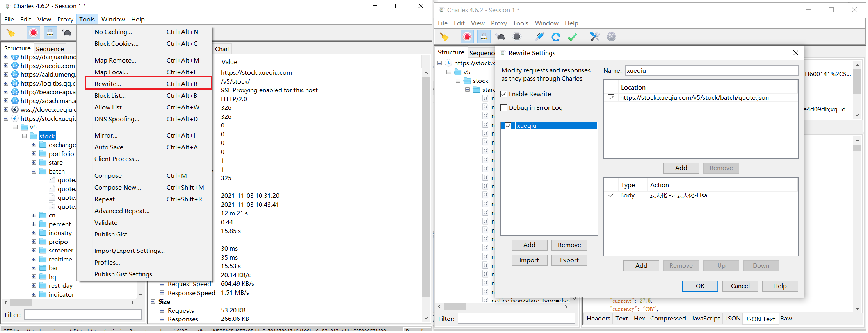Click globe icon beside http://beacon-api host
The image size is (868, 333).
[x=15, y=92]
